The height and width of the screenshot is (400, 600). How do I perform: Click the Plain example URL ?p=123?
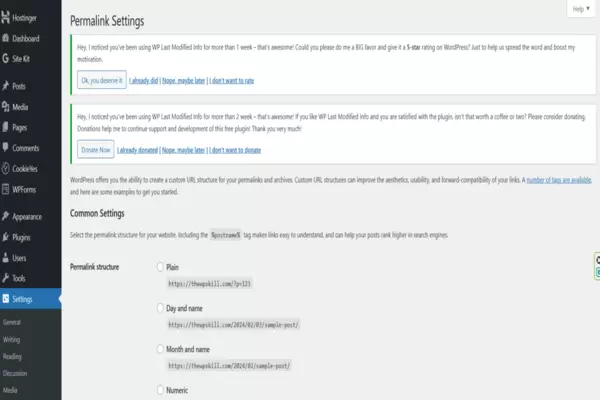(x=209, y=284)
